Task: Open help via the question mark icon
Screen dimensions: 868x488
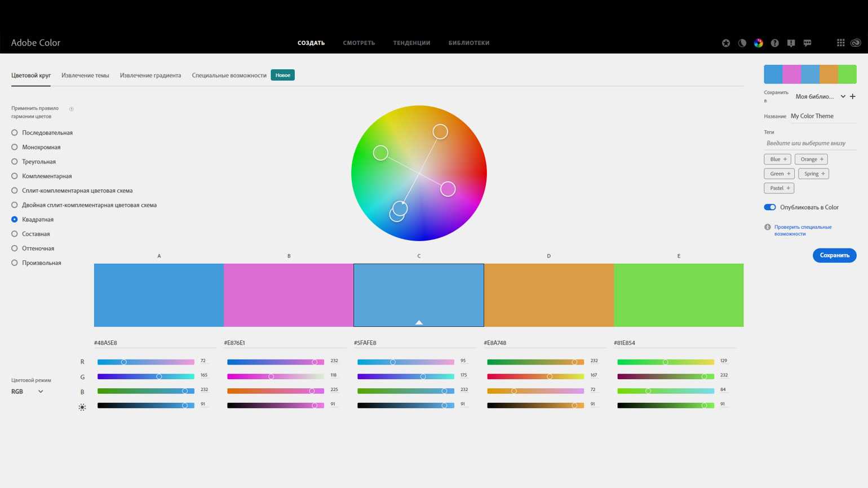Action: coord(775,43)
